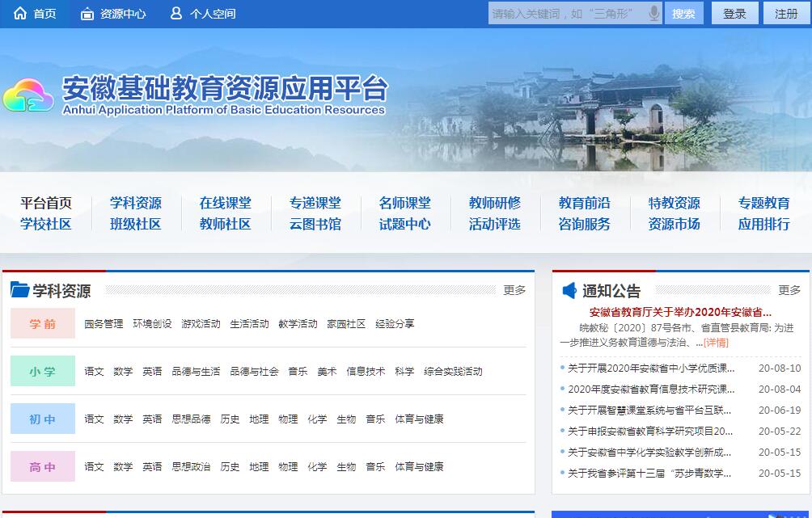Viewport: 812px width, 518px height.
Task: Open the 云图书馆 navigation link
Action: point(315,224)
